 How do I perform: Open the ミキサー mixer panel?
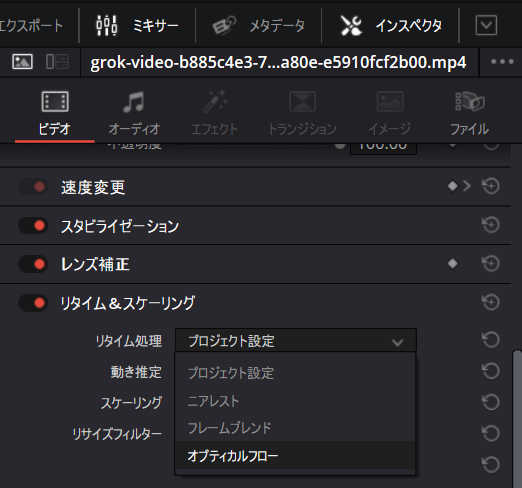[x=137, y=25]
